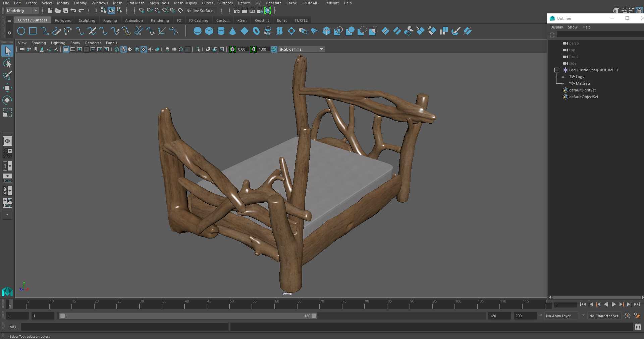644x339 pixels.
Task: Create a NURBS sphere from shelf
Action: 198,31
